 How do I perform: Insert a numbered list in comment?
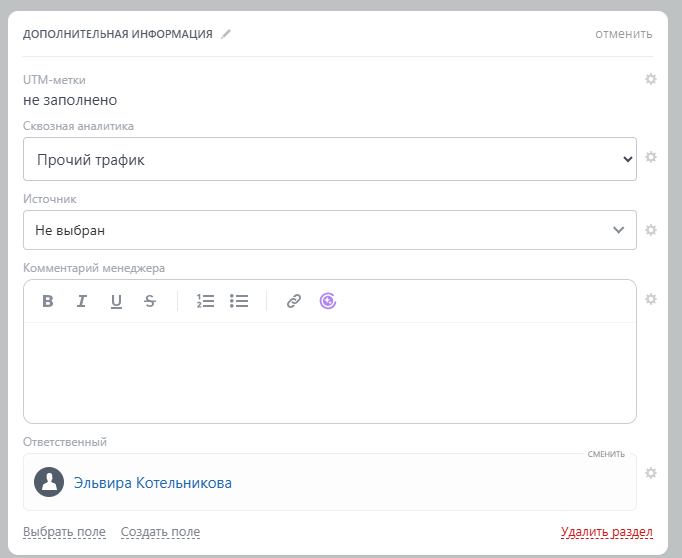tap(206, 301)
